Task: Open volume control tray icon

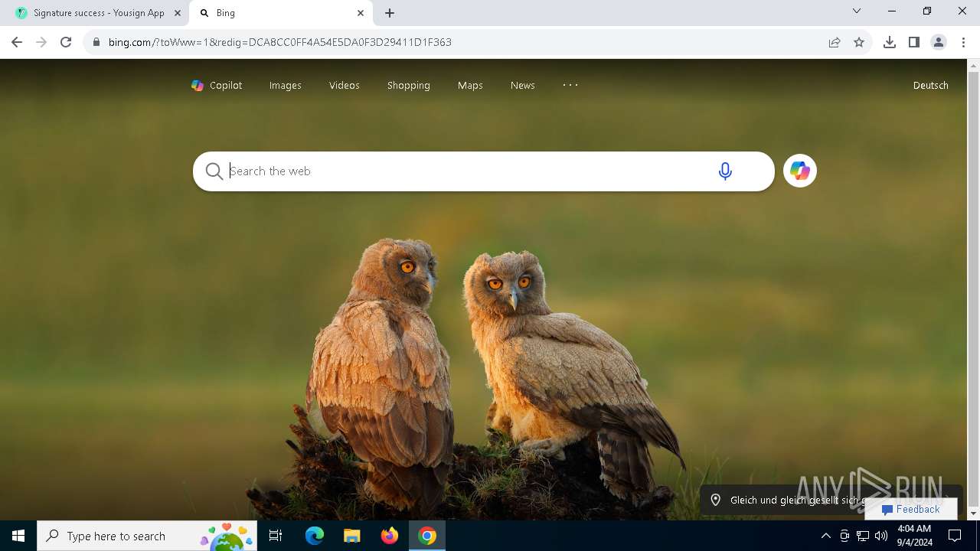Action: 881,536
